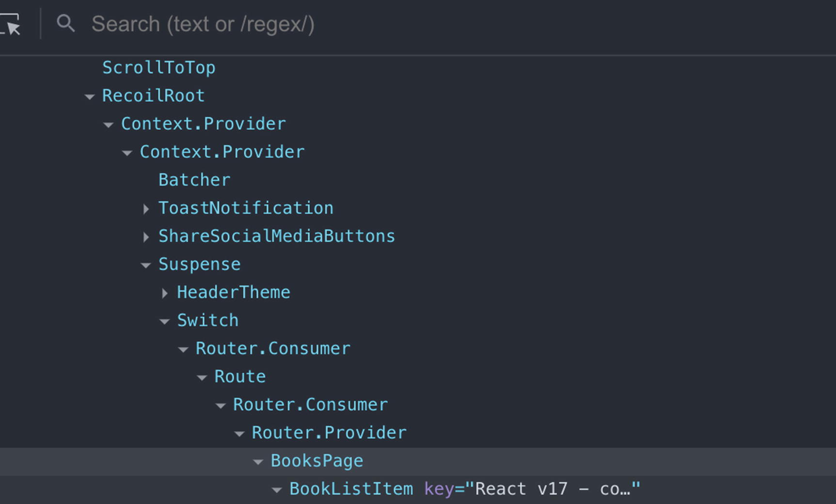Collapse the Suspense node arrow
The height and width of the screenshot is (504, 836).
(146, 265)
